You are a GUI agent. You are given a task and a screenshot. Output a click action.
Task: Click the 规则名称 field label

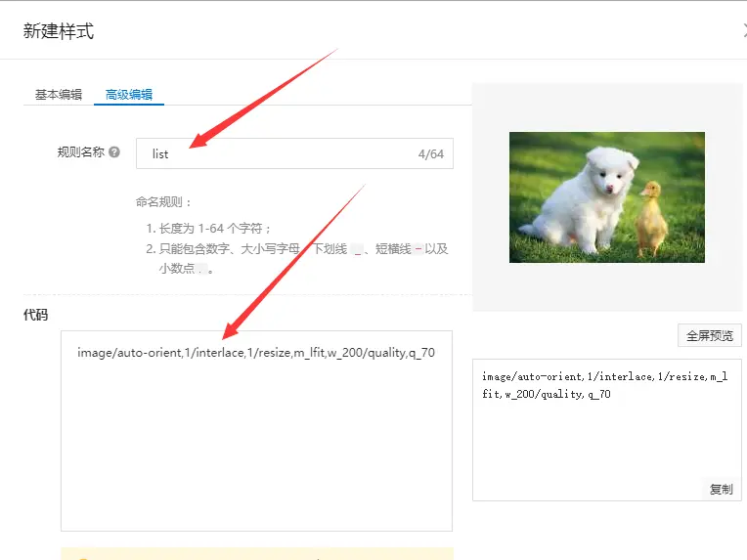click(80, 152)
